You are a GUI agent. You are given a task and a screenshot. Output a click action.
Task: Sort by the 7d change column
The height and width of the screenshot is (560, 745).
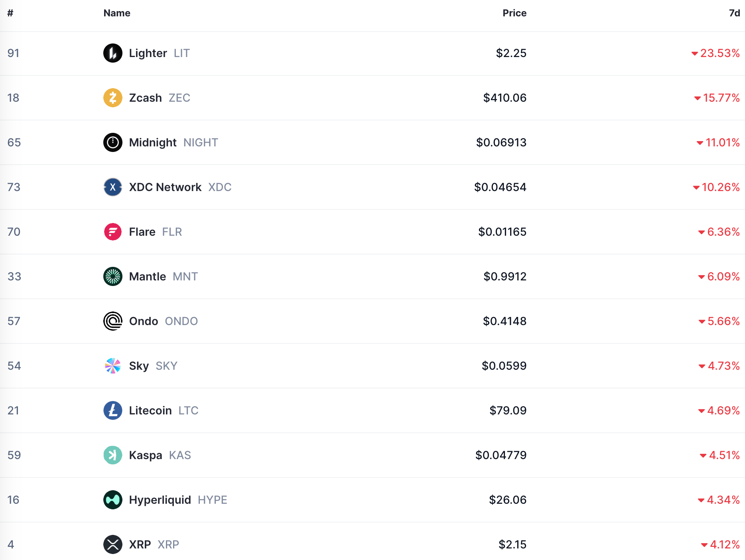pyautogui.click(x=734, y=13)
